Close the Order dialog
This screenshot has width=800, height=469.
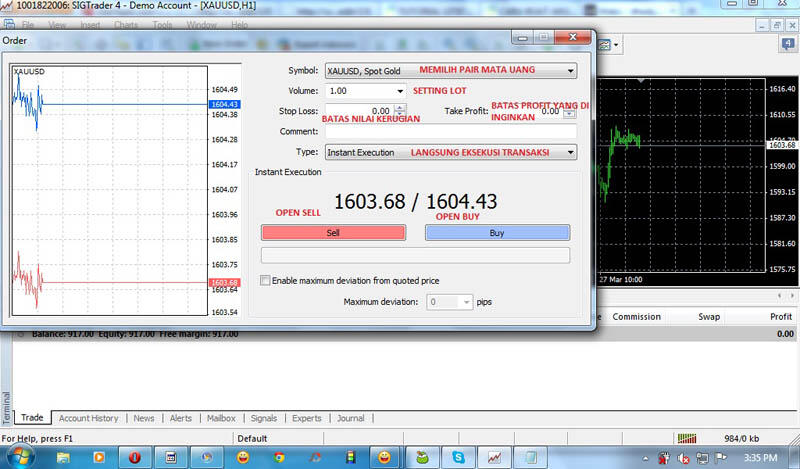pyautogui.click(x=573, y=37)
